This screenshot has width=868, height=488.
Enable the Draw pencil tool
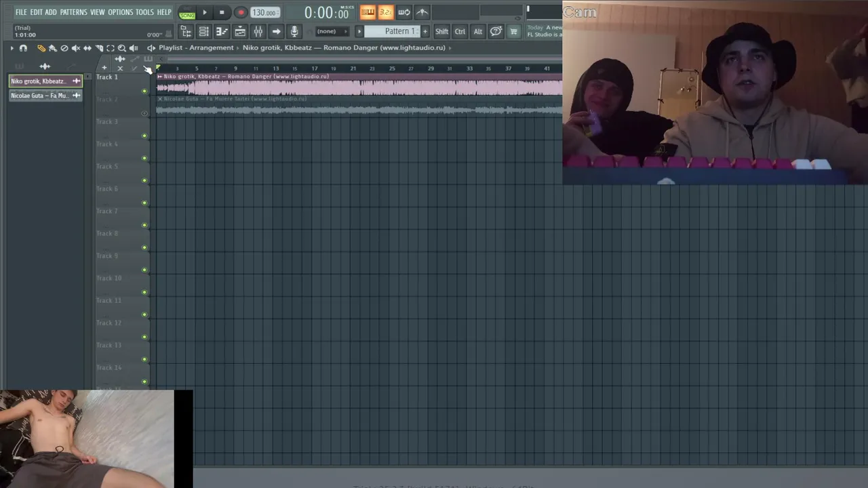pyautogui.click(x=41, y=48)
